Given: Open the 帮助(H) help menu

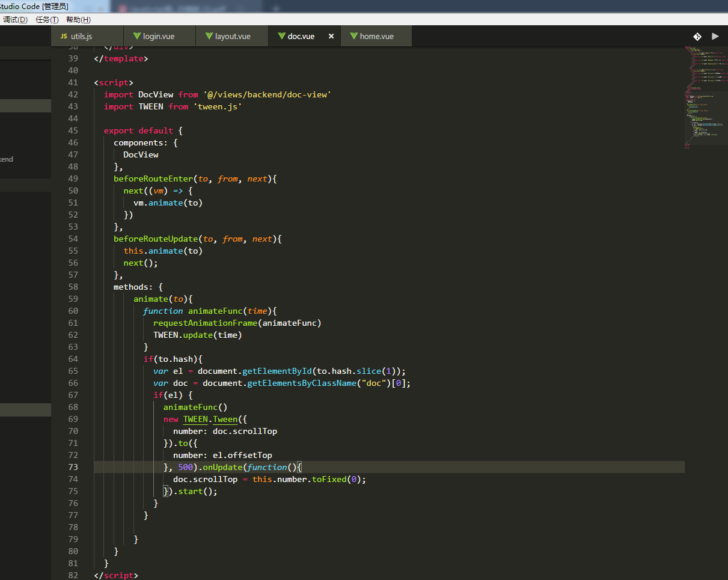Looking at the screenshot, I should (79, 20).
